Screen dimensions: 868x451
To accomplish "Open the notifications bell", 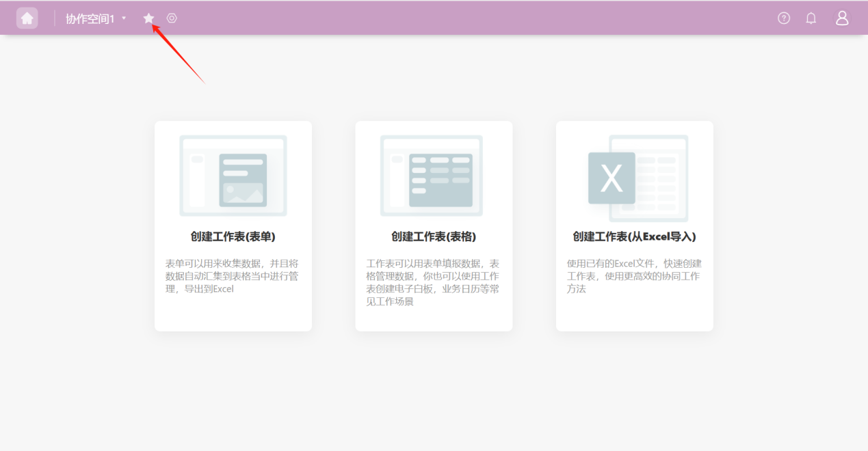I will (811, 18).
